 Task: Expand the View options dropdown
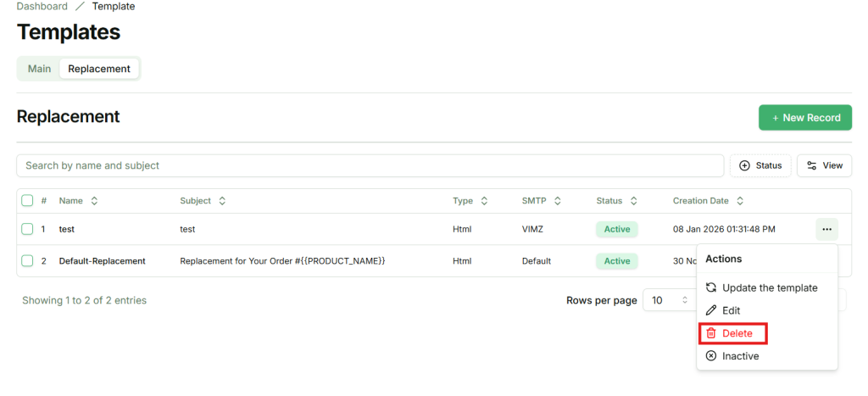click(824, 165)
